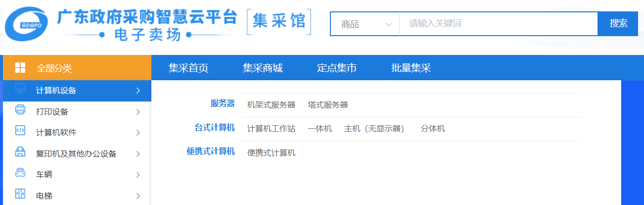Click the 车辆 car icon
This screenshot has height=205, width=644.
coord(20,173)
